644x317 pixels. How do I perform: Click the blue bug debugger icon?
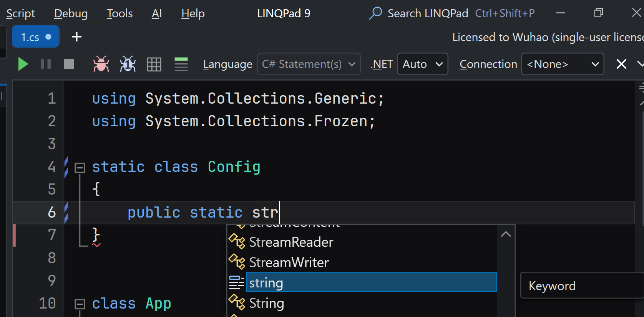coord(128,64)
